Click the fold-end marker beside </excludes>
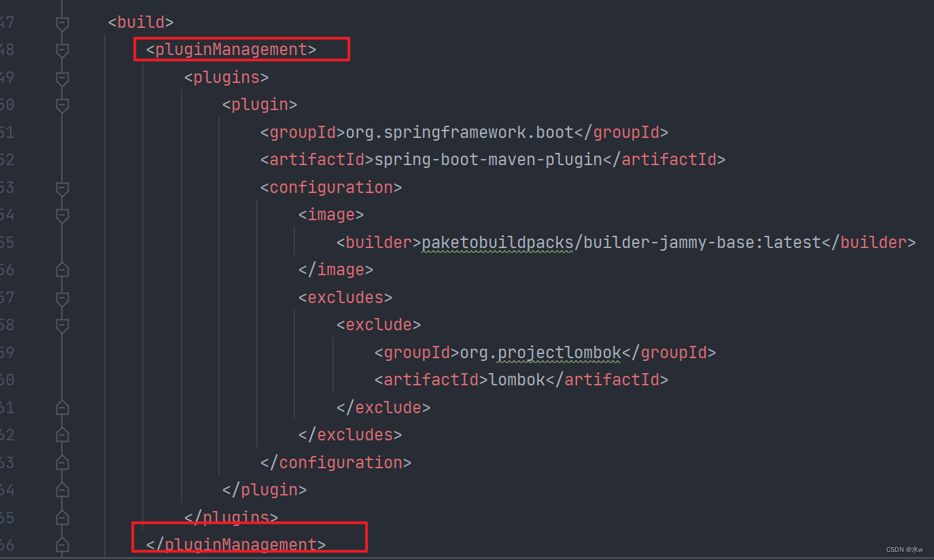 62,435
